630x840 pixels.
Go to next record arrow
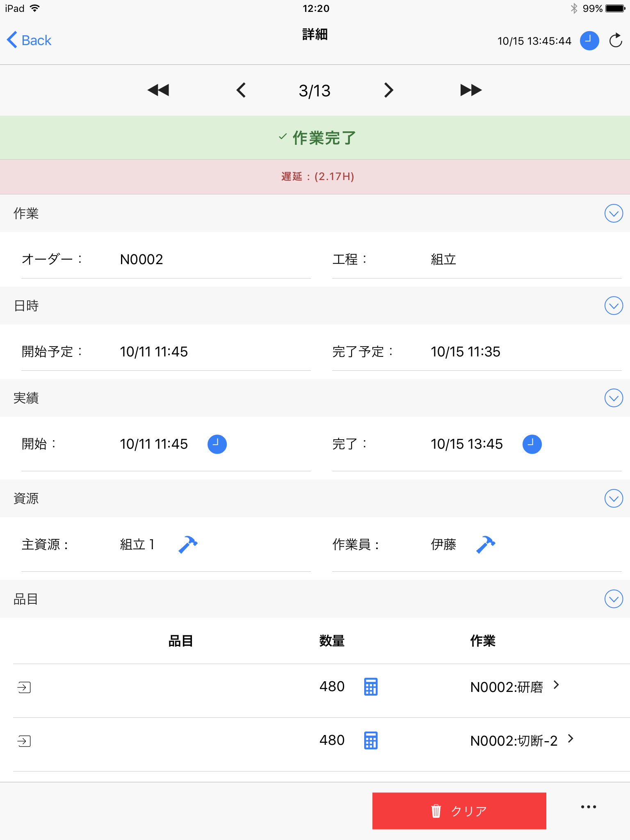(388, 90)
